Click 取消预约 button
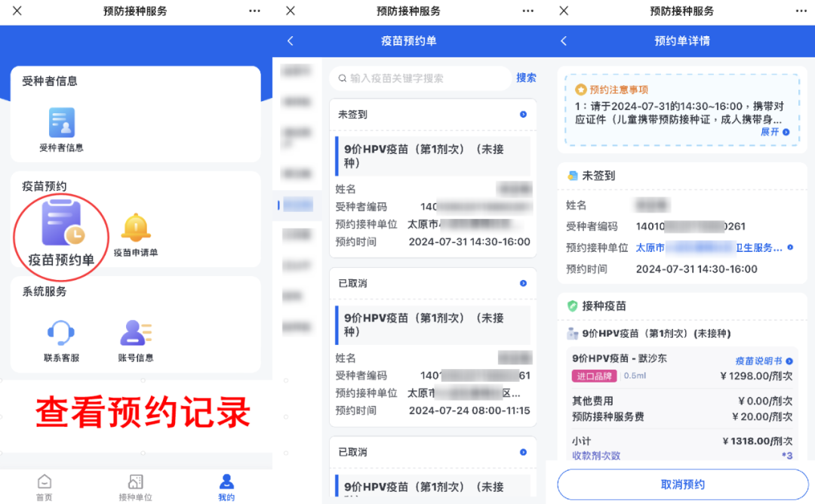 click(682, 485)
